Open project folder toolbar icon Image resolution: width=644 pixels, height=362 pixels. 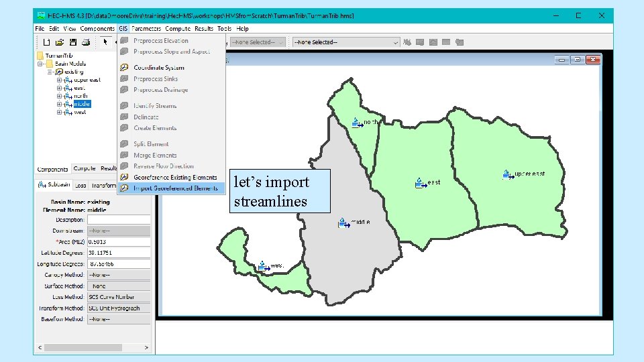60,42
